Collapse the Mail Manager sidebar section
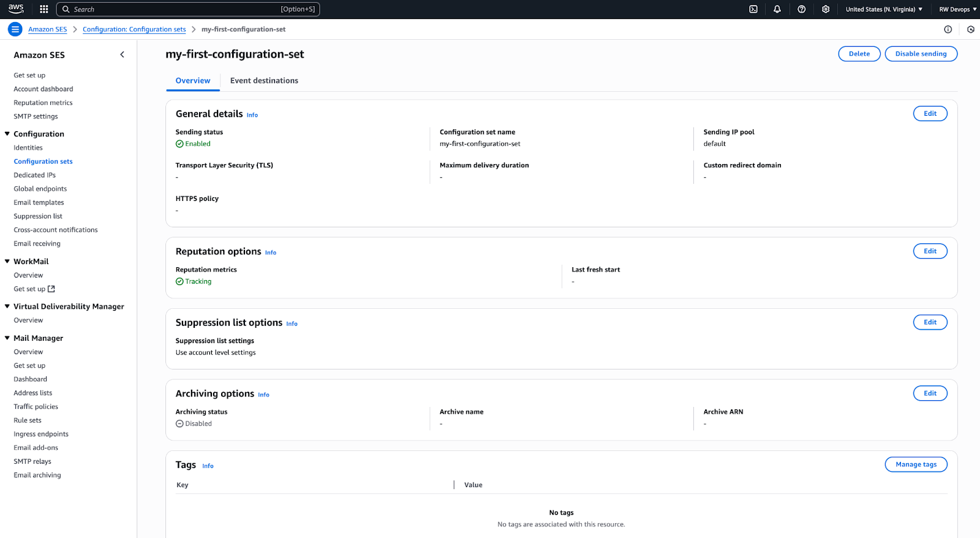 point(7,338)
